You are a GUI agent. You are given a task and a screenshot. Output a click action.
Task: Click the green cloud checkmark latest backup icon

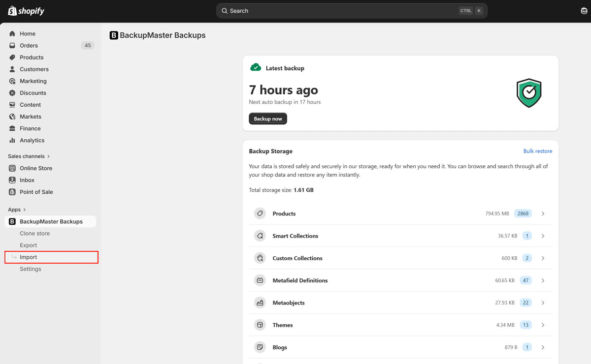[256, 67]
